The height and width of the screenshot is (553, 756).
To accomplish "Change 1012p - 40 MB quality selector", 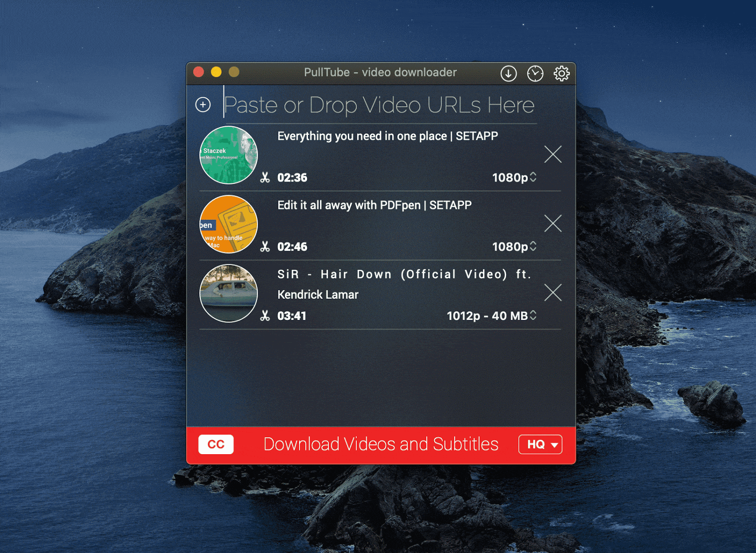I will (491, 316).
